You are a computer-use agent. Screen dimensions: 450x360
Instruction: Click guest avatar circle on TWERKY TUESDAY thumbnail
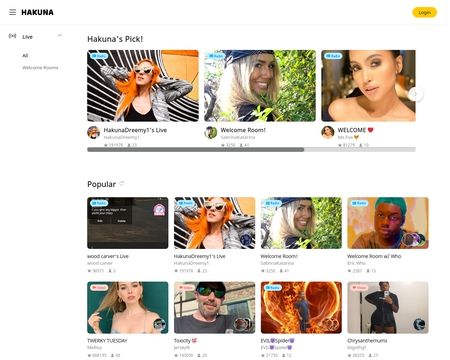[159, 324]
